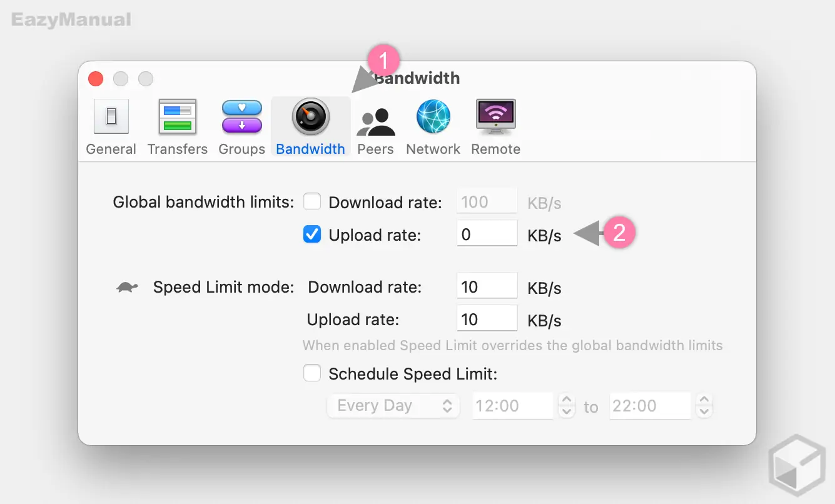835x504 pixels.
Task: Switch to the Network tab label
Action: click(433, 149)
